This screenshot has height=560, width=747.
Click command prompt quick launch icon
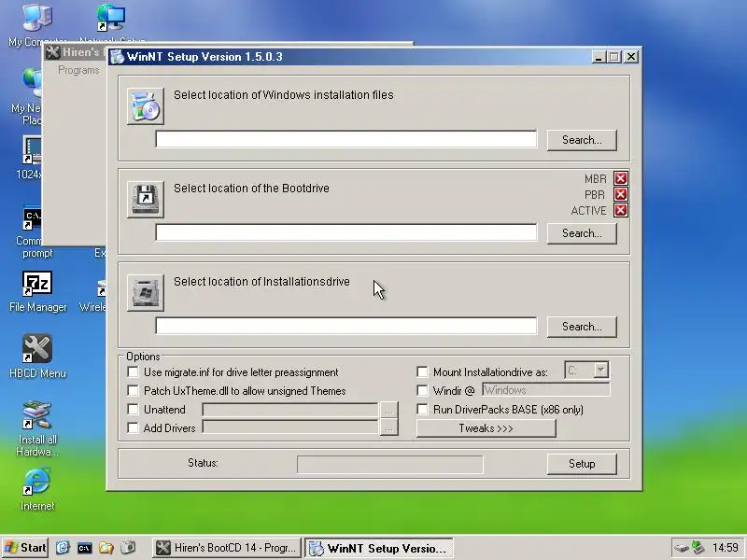[84, 548]
